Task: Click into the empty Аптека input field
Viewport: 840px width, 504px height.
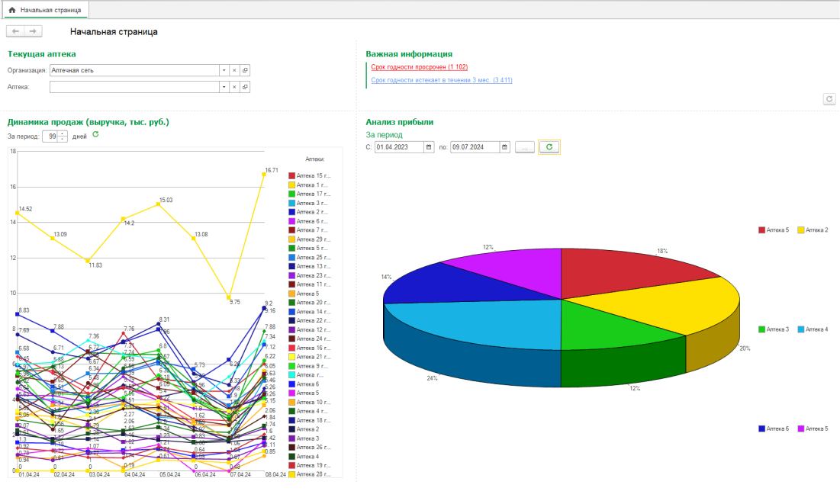Action: (134, 88)
